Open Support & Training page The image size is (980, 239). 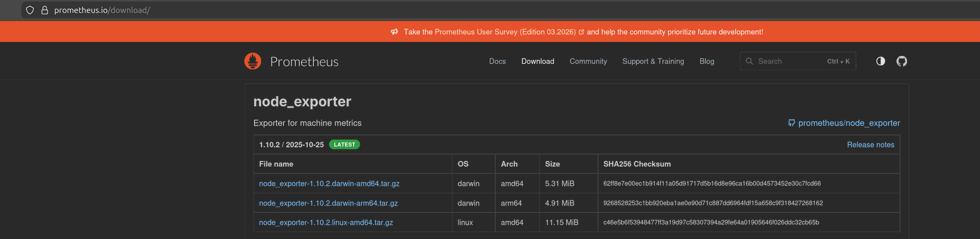(653, 61)
